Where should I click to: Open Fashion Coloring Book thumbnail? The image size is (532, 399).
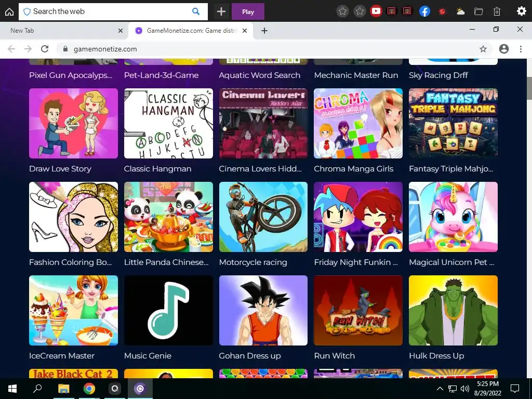(74, 217)
